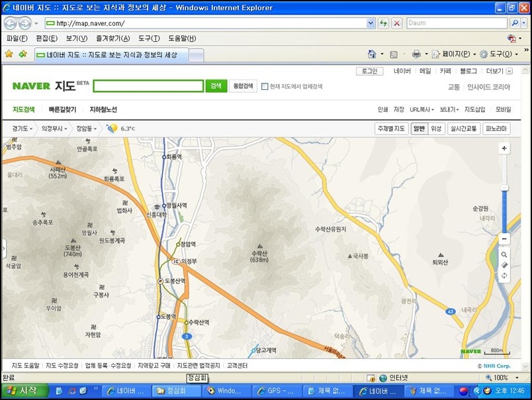Open the left side panel arrow on map
The image size is (532, 400).
(x=4, y=248)
